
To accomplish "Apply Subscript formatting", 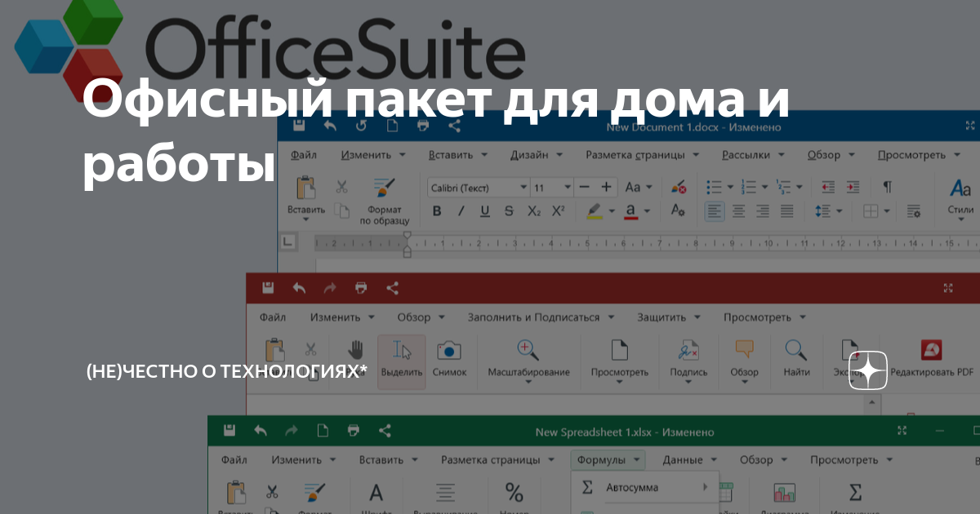I will click(x=533, y=211).
